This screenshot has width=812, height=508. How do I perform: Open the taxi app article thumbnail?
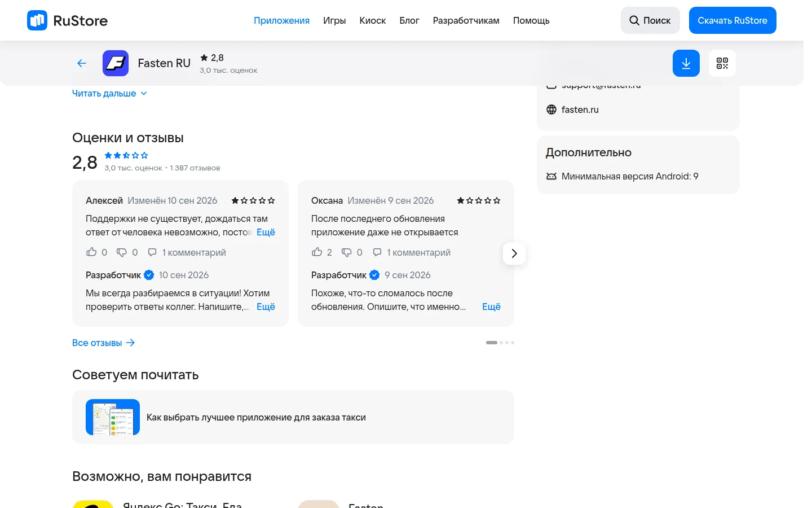[113, 417]
